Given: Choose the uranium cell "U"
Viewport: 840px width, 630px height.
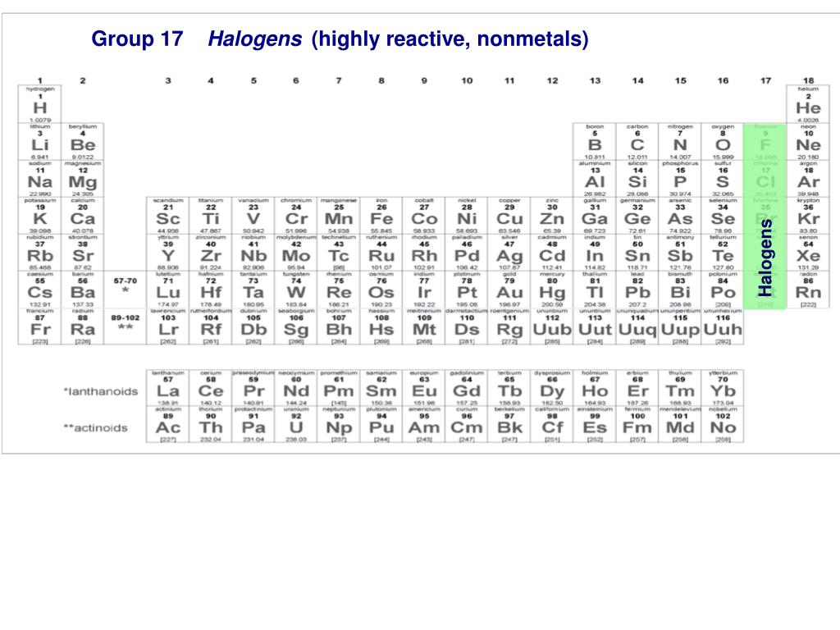Looking at the screenshot, I should (x=295, y=424).
